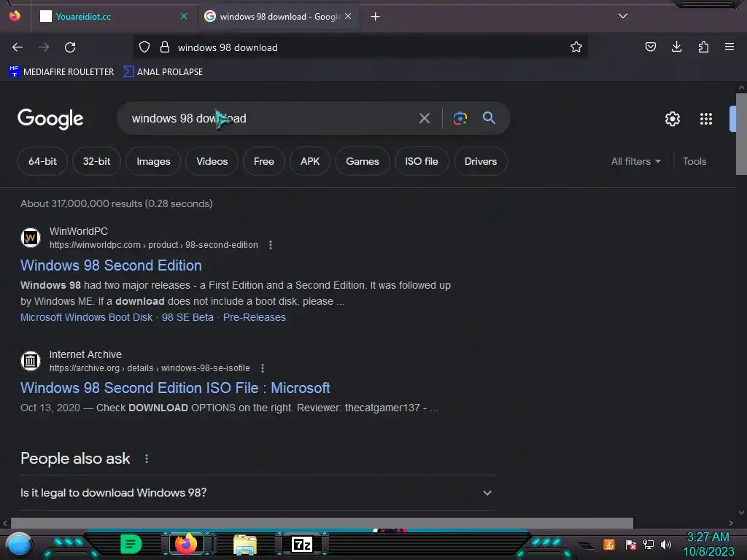Open the Start orb on taskbar
The height and width of the screenshot is (560, 747).
point(19,544)
